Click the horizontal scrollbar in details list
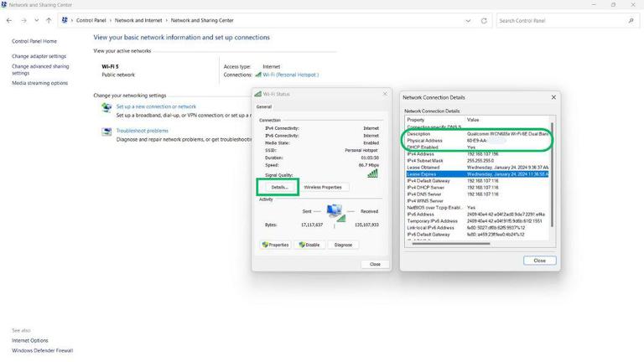644x362 pixels. 450,243
